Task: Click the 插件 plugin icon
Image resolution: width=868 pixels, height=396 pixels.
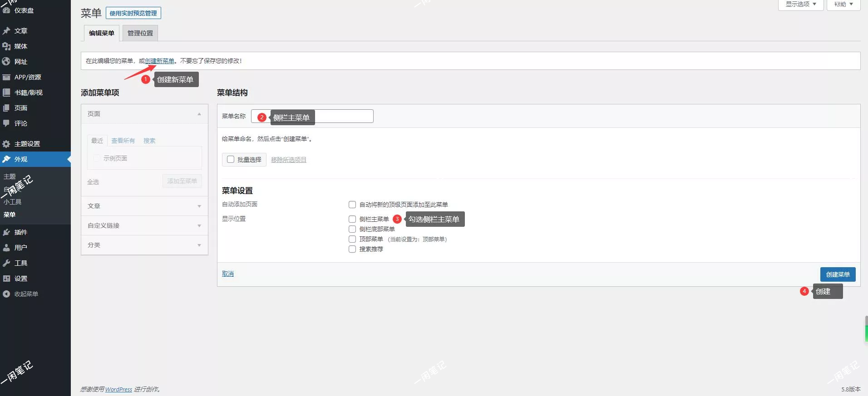Action: [x=6, y=232]
